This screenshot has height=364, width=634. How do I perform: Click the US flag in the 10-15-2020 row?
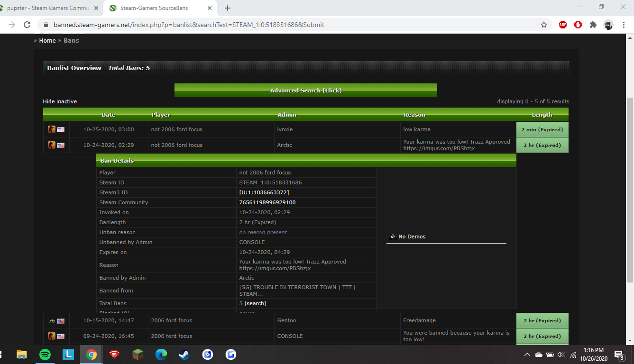coord(61,321)
